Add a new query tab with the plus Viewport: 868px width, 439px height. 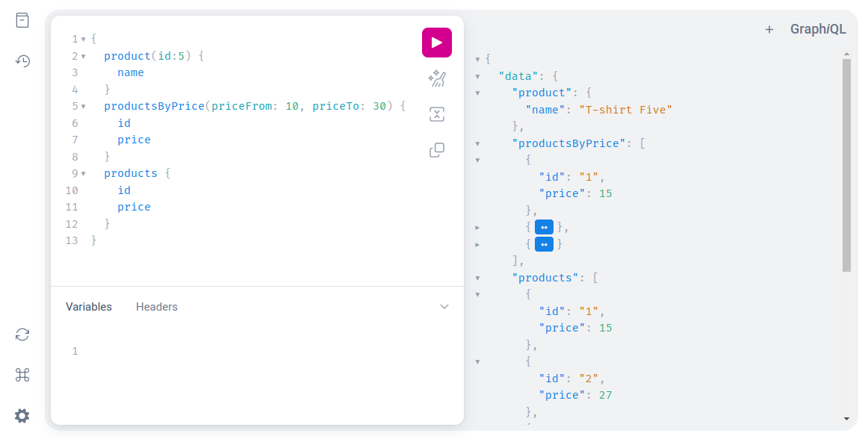pos(769,29)
